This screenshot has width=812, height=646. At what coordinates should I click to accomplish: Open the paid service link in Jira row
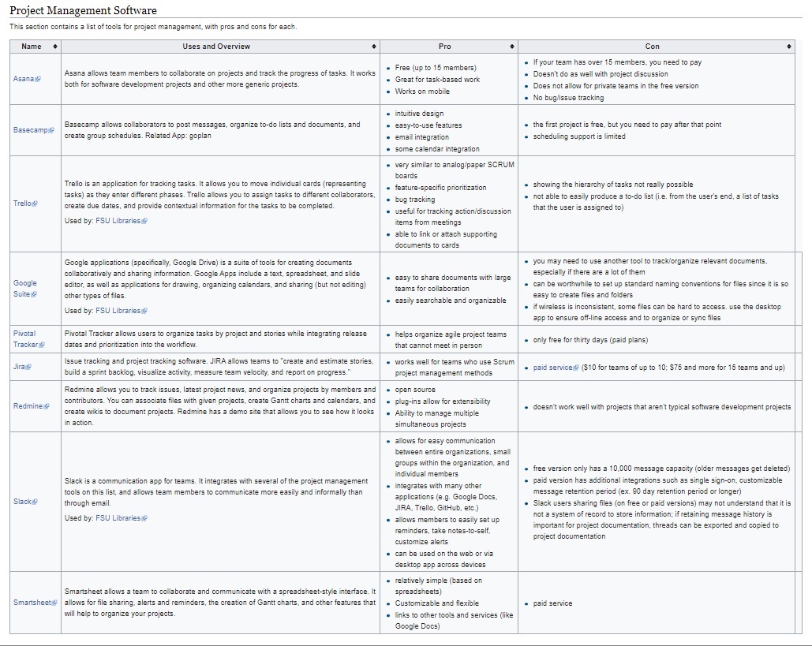tap(556, 368)
